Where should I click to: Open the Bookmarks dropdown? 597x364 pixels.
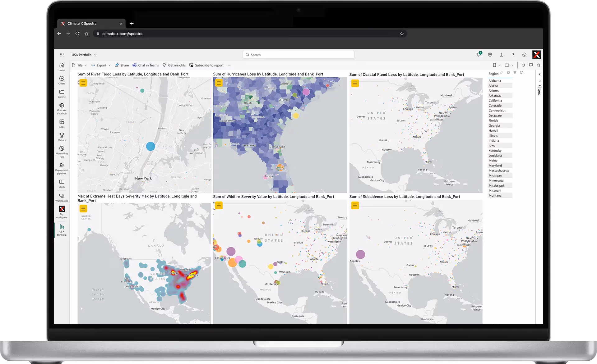click(497, 65)
